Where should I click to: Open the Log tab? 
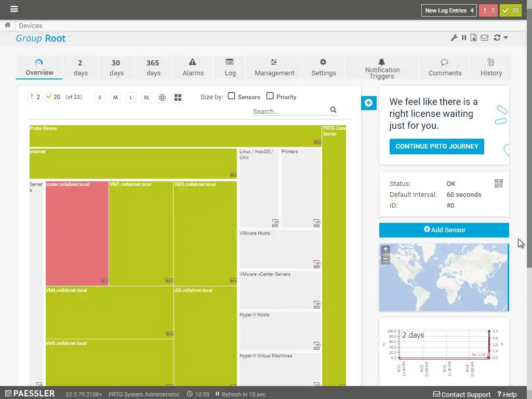click(x=230, y=68)
